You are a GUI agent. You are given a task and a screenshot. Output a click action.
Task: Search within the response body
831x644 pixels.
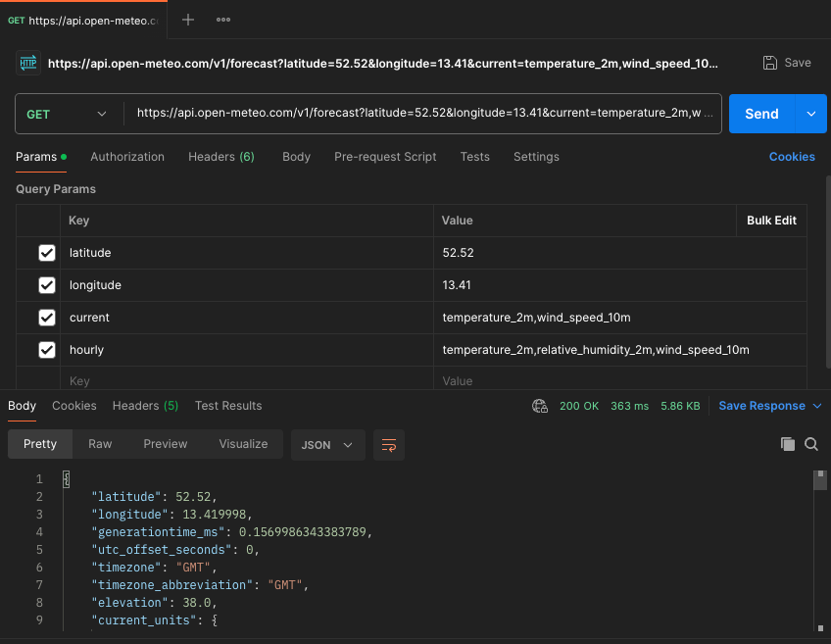pyautogui.click(x=810, y=444)
